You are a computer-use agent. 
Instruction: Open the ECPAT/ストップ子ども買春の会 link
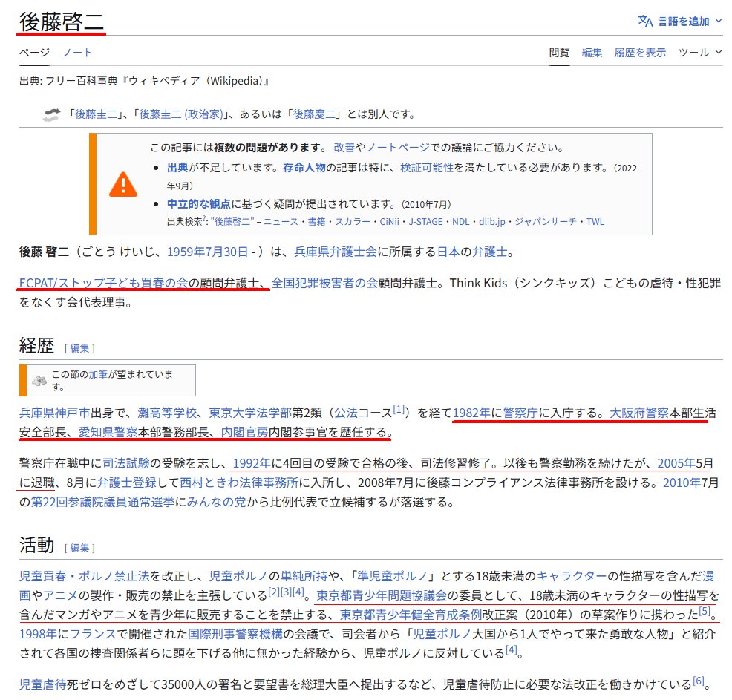click(103, 284)
